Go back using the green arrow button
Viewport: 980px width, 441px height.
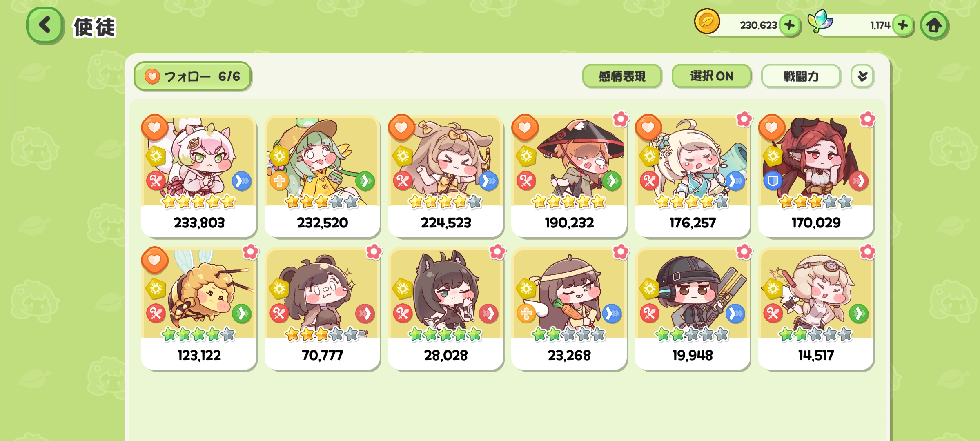pos(45,25)
